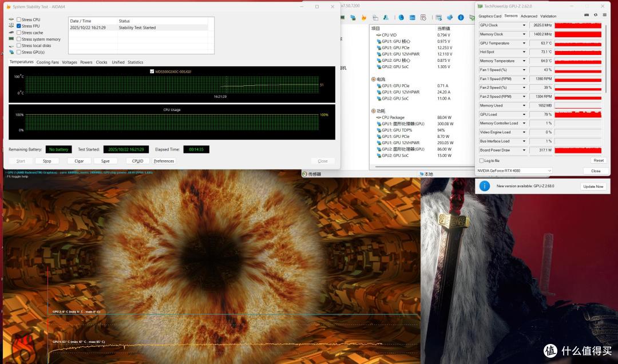Click the Save button in AIDA64
This screenshot has width=618, height=364.
point(105,161)
